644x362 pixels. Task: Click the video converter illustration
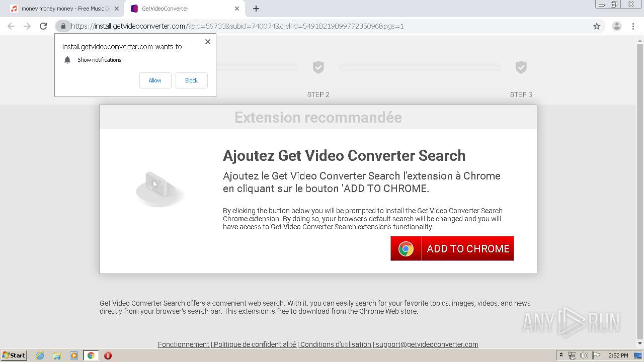(x=159, y=189)
